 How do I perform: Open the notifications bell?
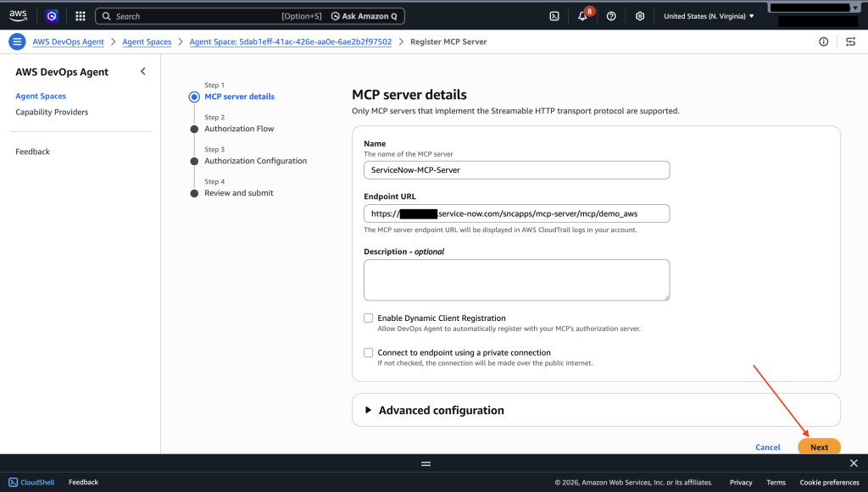click(x=583, y=16)
